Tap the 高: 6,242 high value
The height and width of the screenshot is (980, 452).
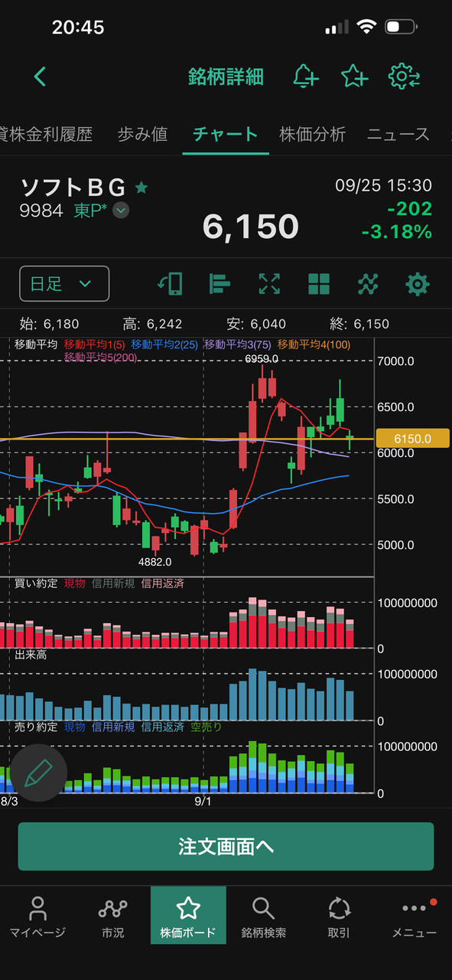coord(152,324)
